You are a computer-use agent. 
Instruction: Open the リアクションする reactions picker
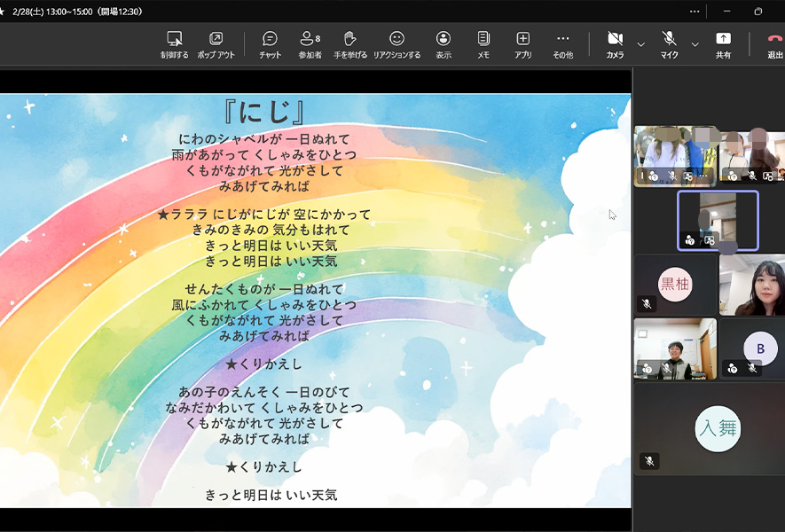click(x=396, y=43)
